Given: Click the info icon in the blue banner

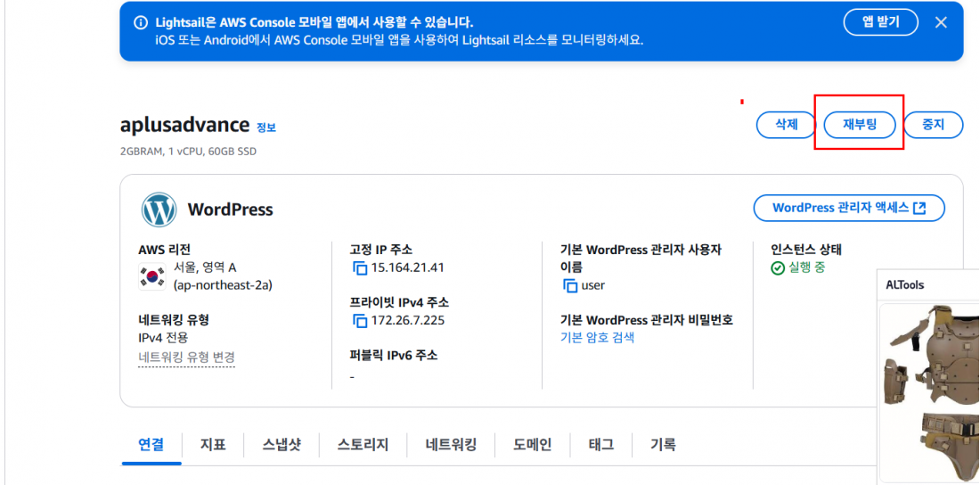Looking at the screenshot, I should point(141,23).
